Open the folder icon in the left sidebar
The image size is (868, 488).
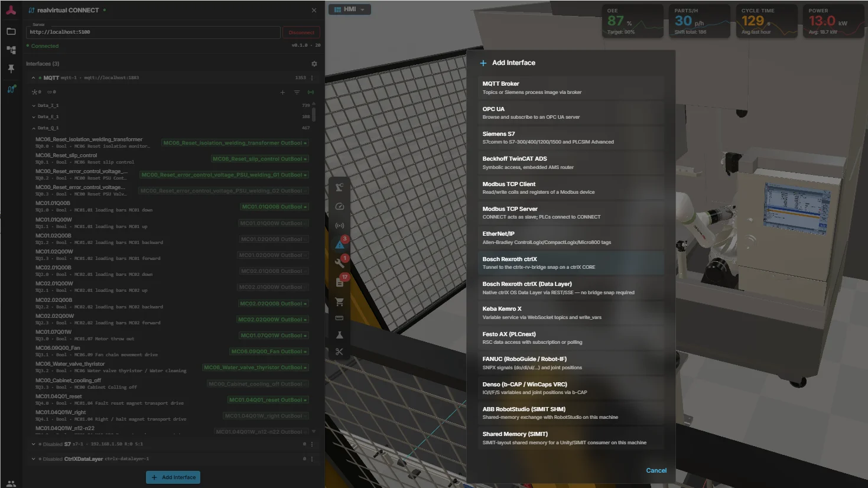(x=11, y=31)
